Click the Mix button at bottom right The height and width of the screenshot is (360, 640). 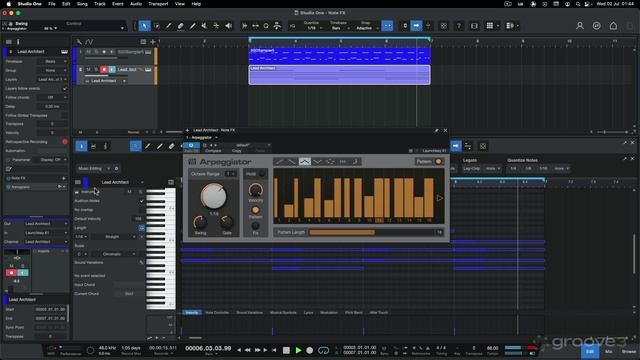pyautogui.click(x=609, y=351)
